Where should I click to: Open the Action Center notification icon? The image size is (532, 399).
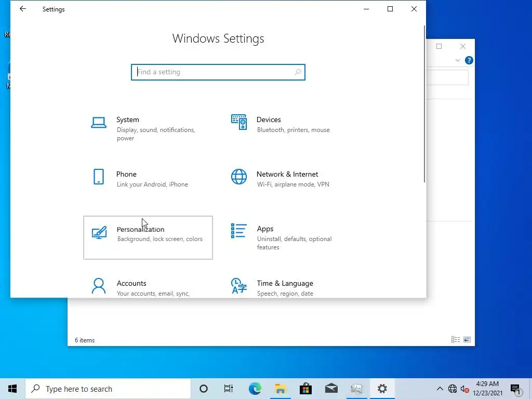coord(516,389)
